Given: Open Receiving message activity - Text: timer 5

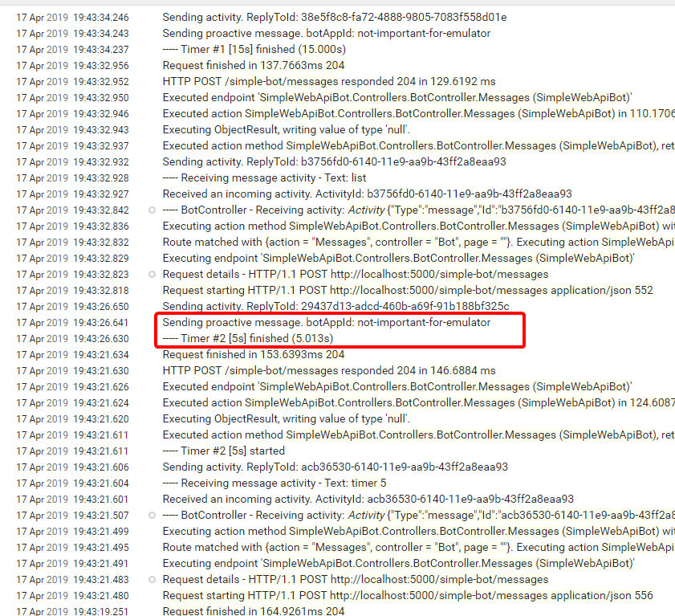Looking at the screenshot, I should coord(274,483).
